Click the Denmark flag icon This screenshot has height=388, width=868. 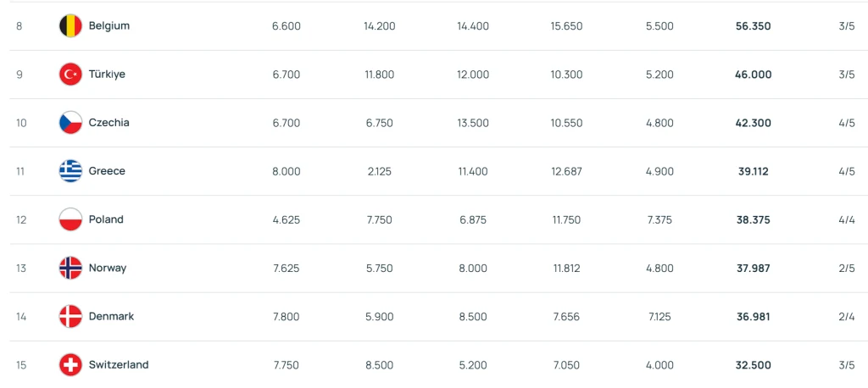tap(70, 316)
